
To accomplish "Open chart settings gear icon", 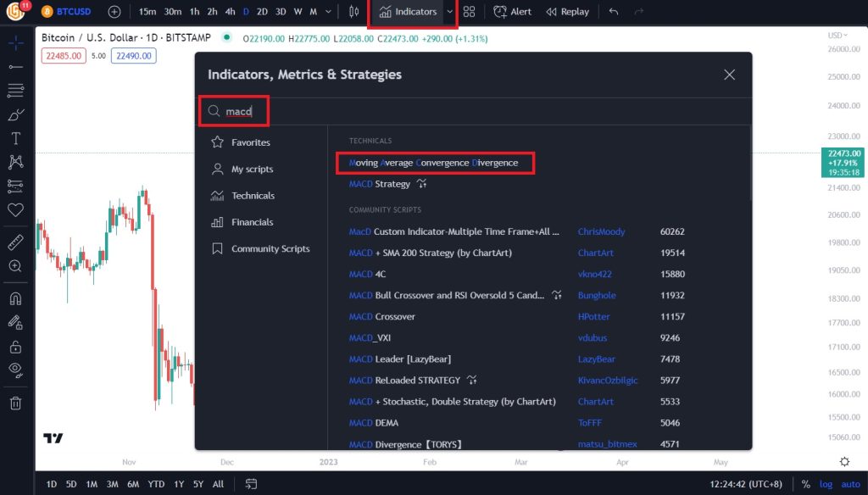I will click(x=844, y=461).
